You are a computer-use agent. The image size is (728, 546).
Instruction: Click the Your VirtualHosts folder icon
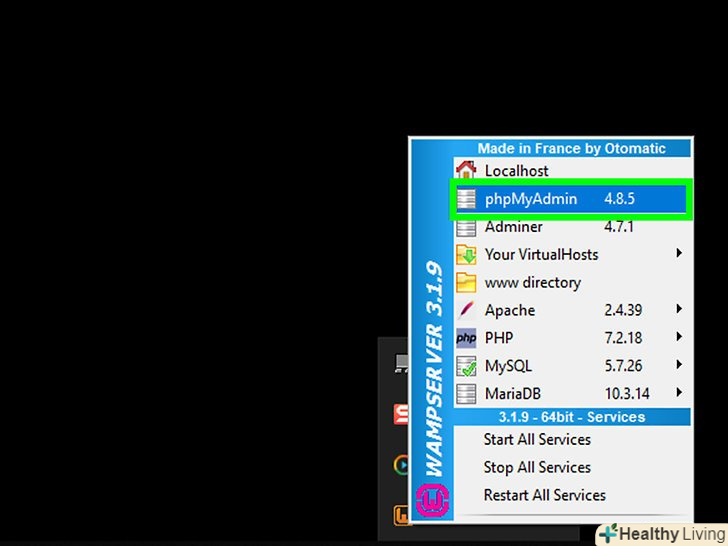coord(466,254)
